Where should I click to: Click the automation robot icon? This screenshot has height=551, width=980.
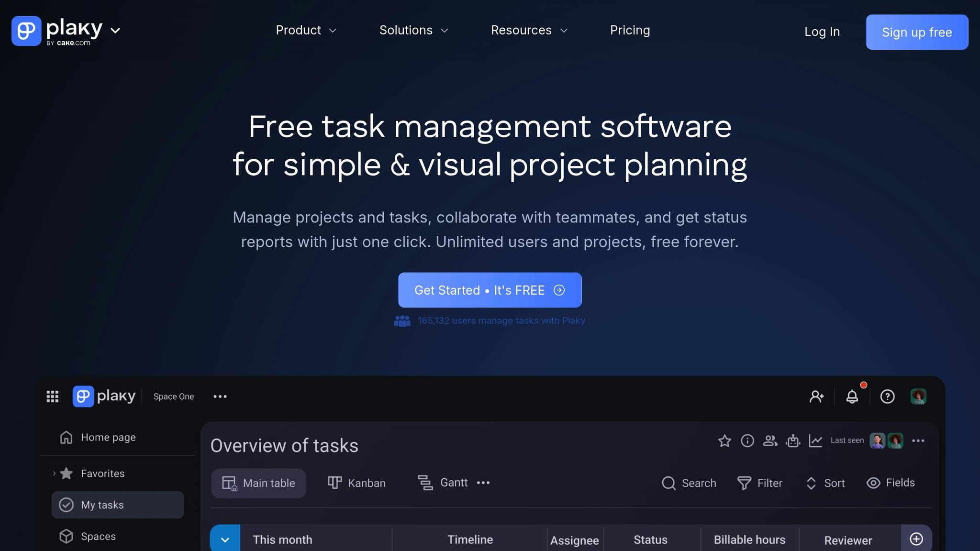(x=793, y=441)
